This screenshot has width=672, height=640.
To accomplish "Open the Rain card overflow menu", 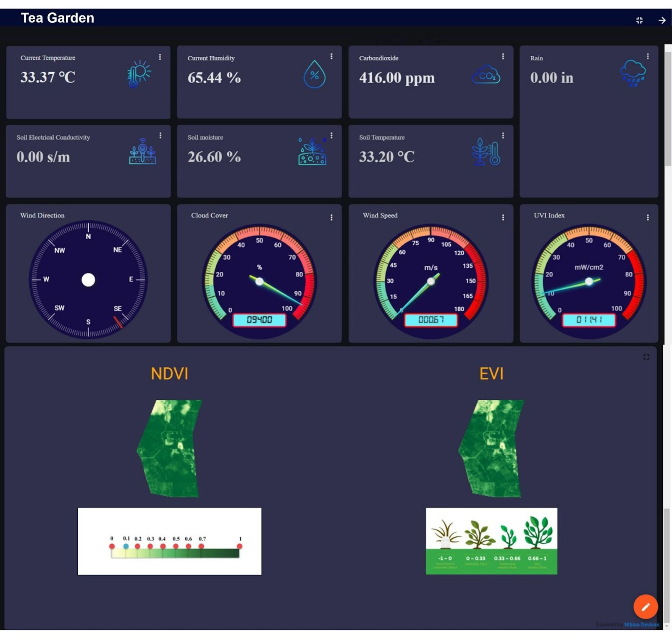I will tap(648, 56).
